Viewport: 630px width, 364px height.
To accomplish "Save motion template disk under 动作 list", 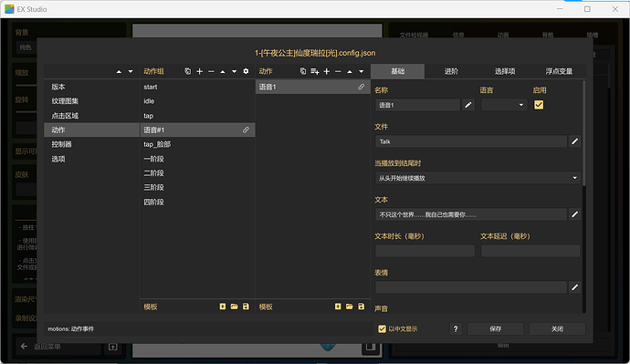I will [x=362, y=307].
